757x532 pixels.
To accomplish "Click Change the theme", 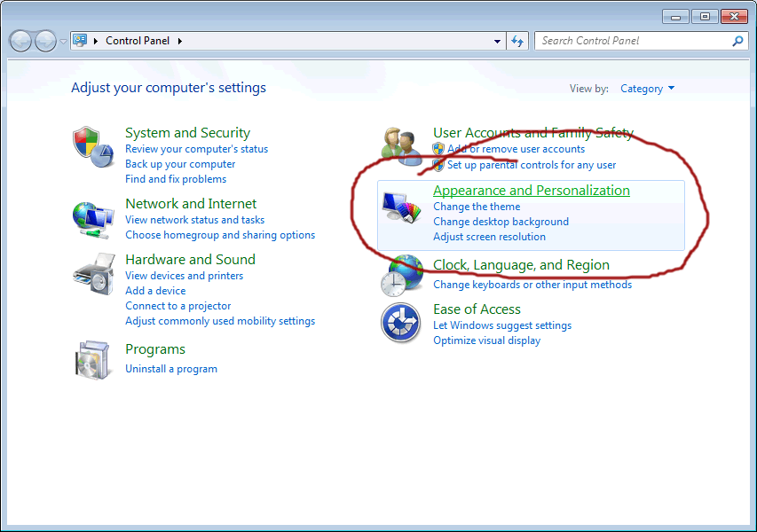I will [x=477, y=207].
